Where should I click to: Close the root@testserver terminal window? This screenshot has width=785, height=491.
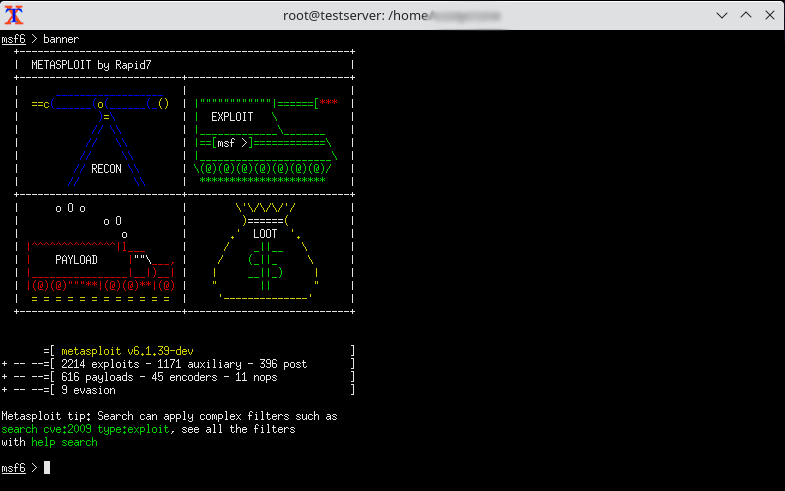pyautogui.click(x=767, y=15)
